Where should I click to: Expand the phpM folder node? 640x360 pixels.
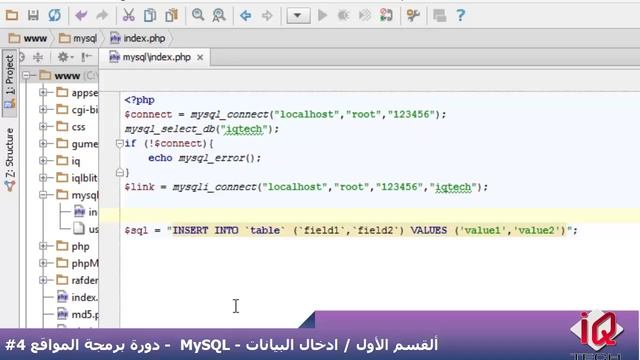(x=43, y=263)
